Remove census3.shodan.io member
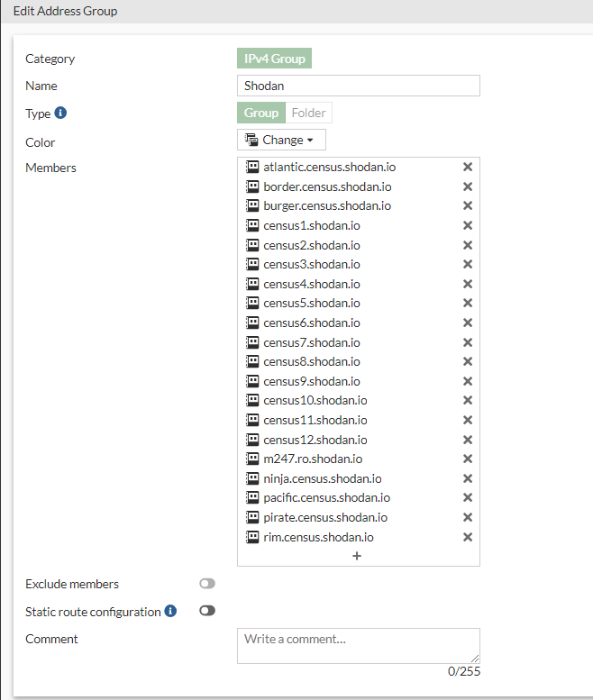The width and height of the screenshot is (593, 700). click(468, 264)
